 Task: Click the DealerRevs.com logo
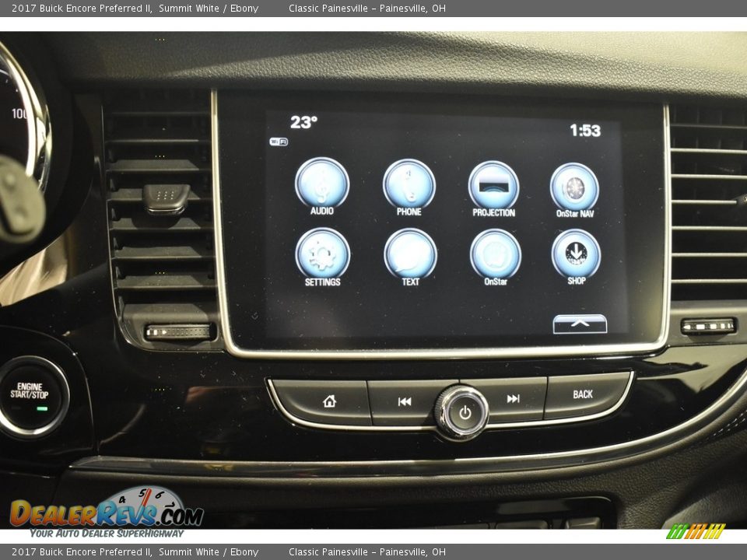pos(107,513)
